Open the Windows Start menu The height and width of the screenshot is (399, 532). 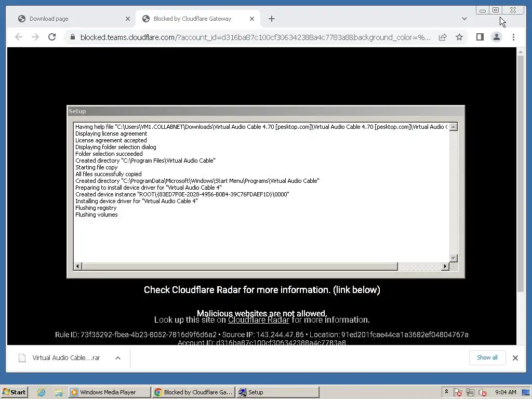click(14, 392)
